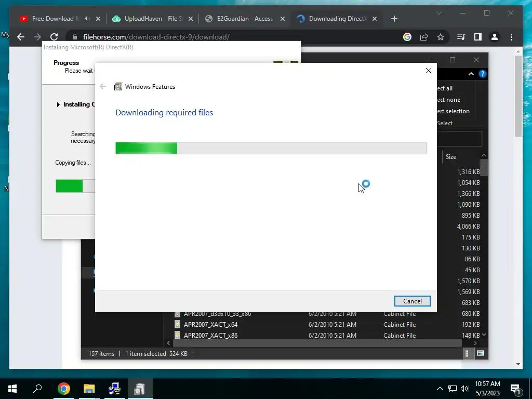
Task: Select the APR2007_XACT_x86 file
Action: point(211,335)
